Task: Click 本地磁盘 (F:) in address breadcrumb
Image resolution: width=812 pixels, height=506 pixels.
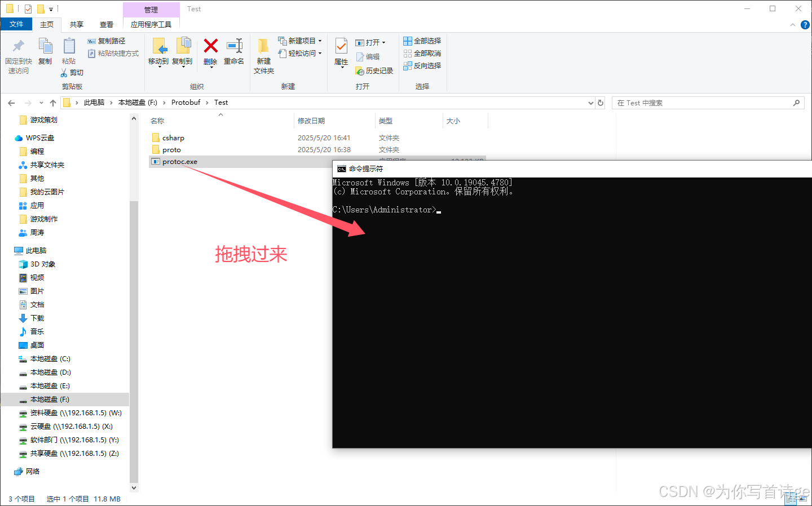Action: click(138, 103)
